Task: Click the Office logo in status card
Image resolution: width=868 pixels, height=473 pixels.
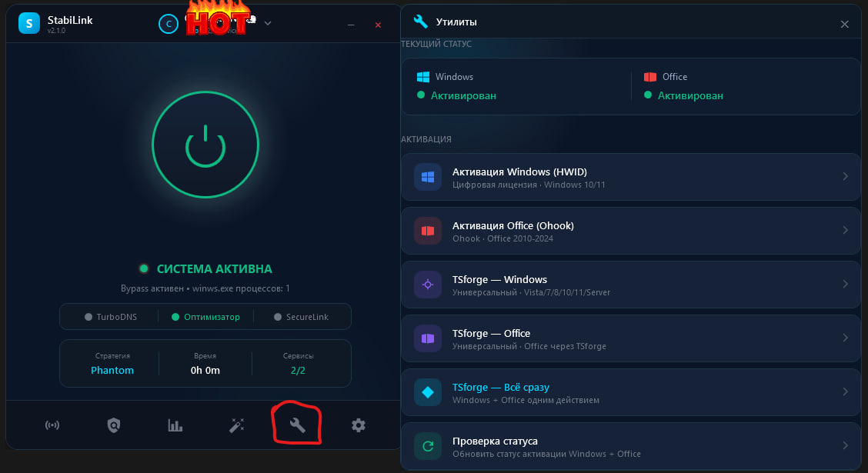Action: (x=650, y=77)
